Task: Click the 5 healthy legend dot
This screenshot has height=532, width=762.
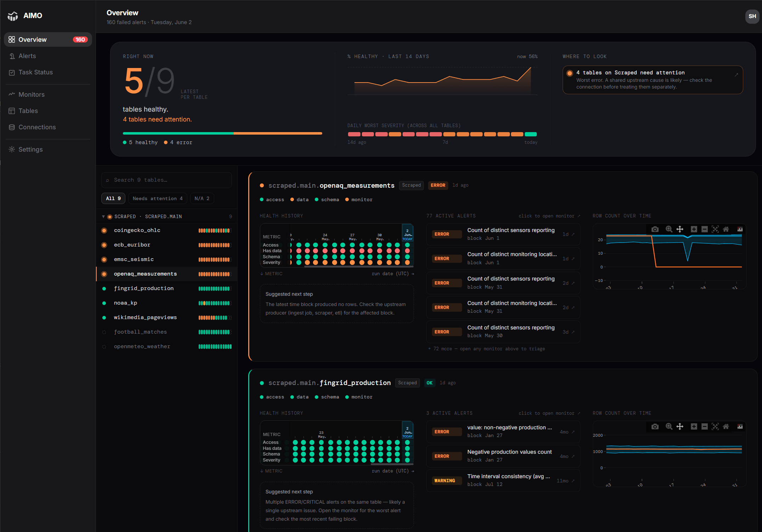Action: point(125,142)
